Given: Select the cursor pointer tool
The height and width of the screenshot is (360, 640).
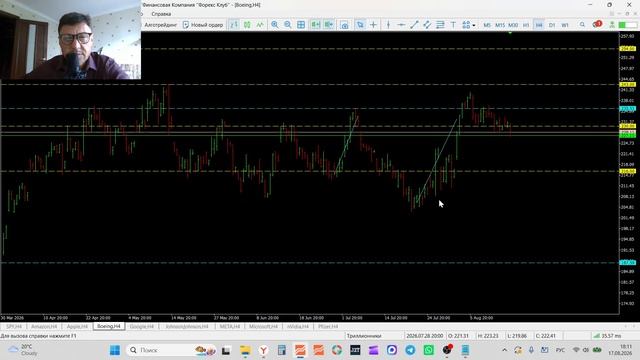Looking at the screenshot, I should 360,25.
